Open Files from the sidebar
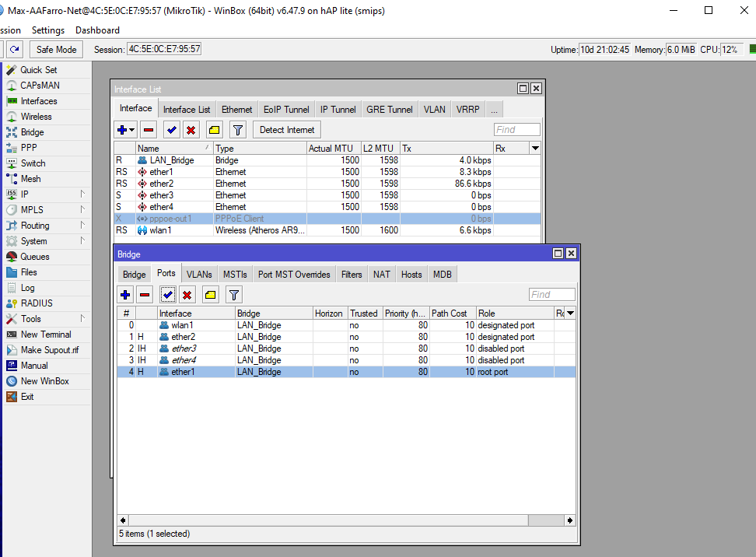 [x=29, y=272]
